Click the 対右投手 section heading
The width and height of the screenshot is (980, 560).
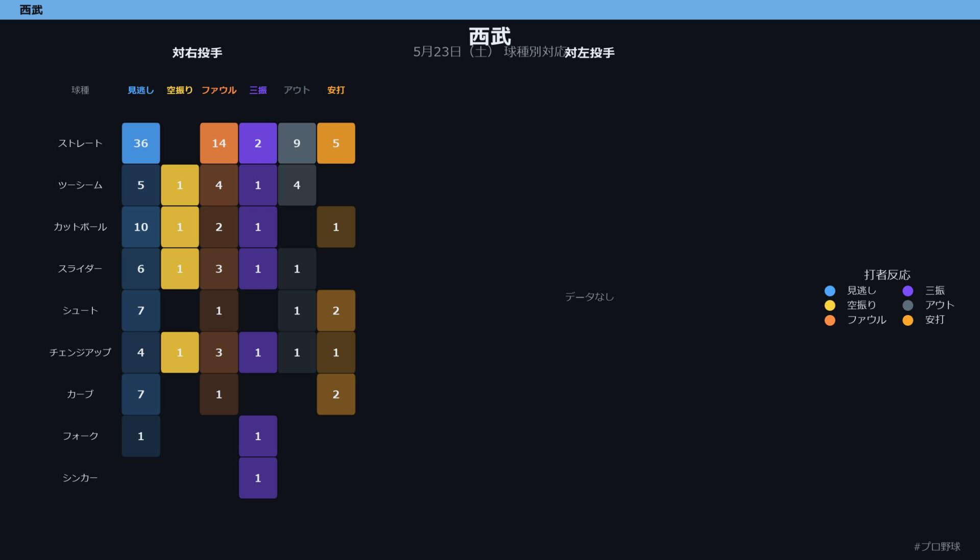click(x=197, y=53)
